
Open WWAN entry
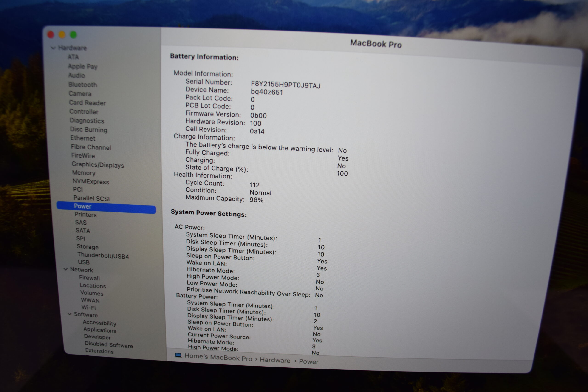(x=90, y=300)
